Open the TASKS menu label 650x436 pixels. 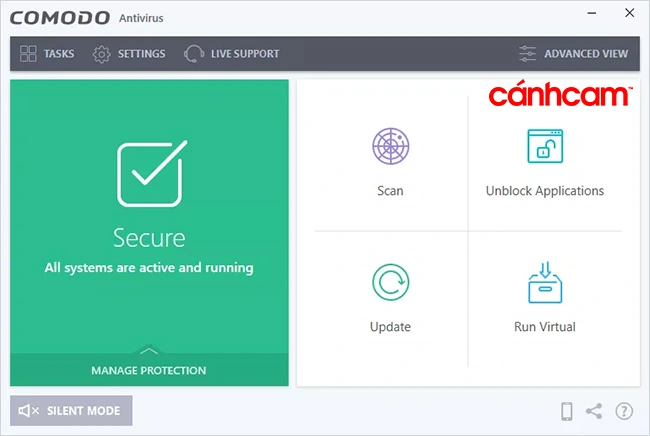click(59, 54)
